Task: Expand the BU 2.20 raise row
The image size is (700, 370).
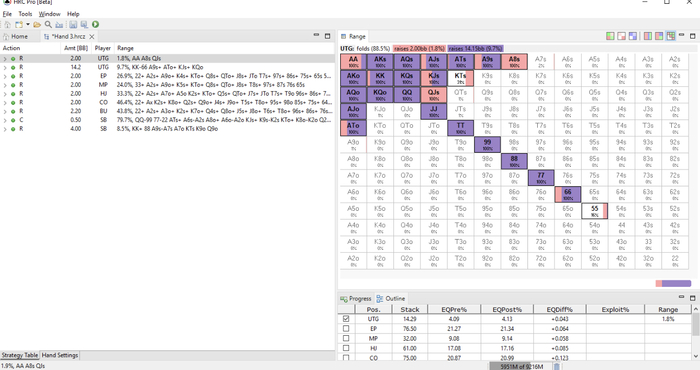Action: pyautogui.click(x=5, y=111)
